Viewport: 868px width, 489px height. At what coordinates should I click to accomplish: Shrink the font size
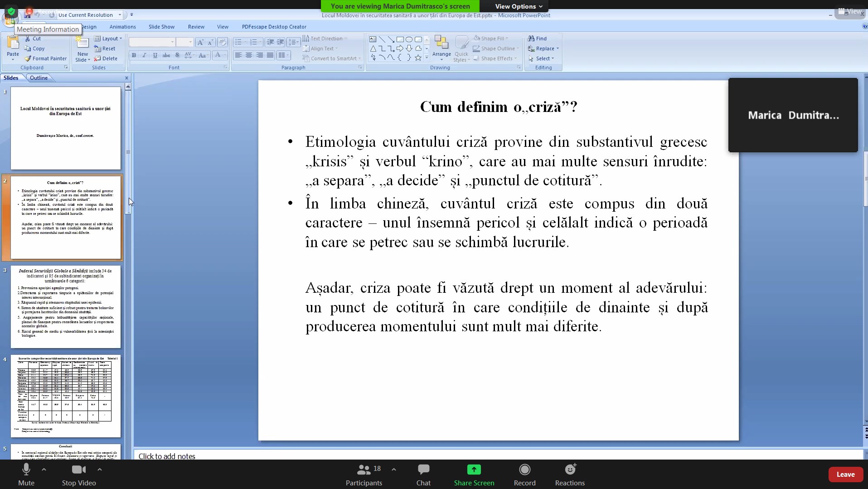tap(210, 42)
